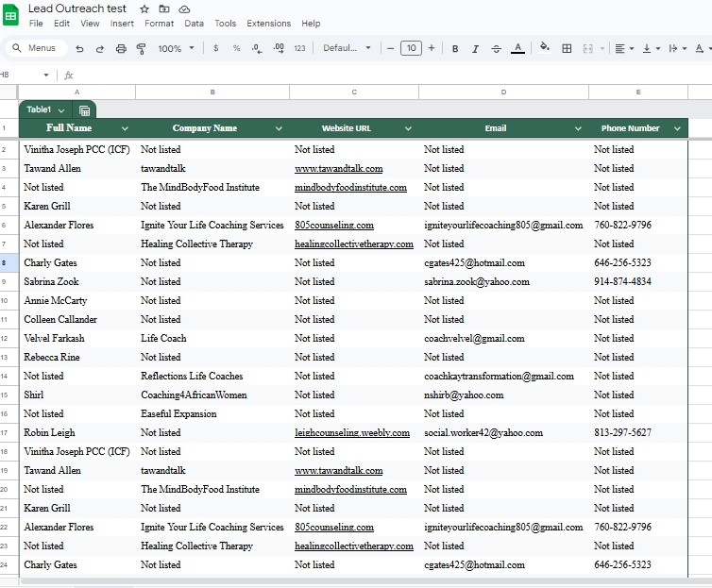The image size is (712, 588).
Task: Select the cell cgates425@hotmail.com in row 8
Action: point(503,262)
